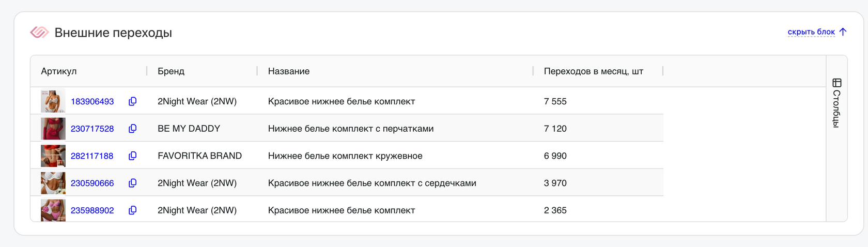The width and height of the screenshot is (868, 247).
Task: Open article link 282117188
Action: pyautogui.click(x=92, y=156)
